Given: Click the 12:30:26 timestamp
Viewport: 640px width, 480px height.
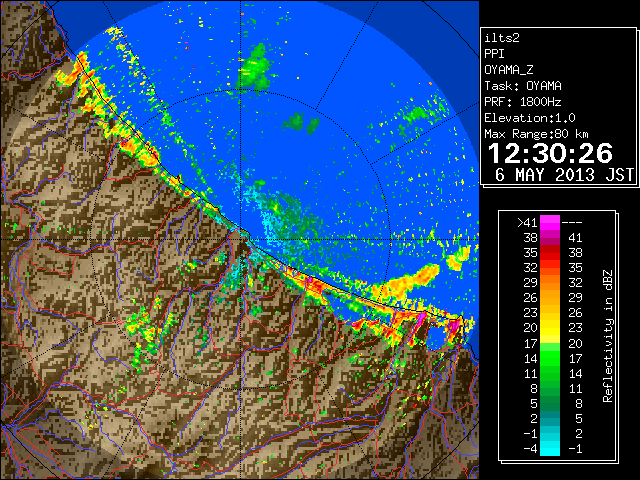Looking at the screenshot, I should [550, 153].
